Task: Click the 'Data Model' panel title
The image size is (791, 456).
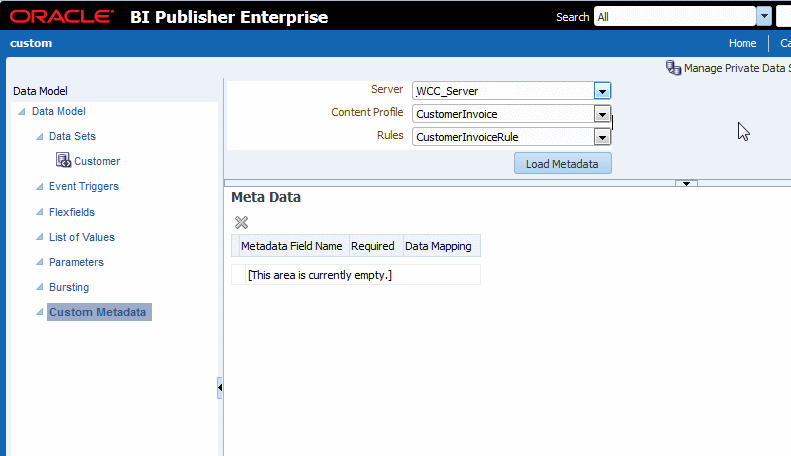Action: [x=40, y=91]
